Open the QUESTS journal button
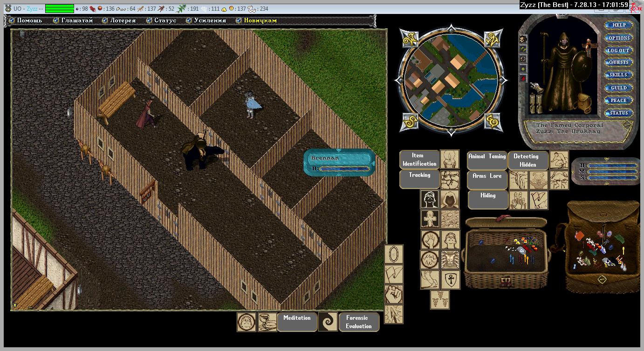 point(618,62)
